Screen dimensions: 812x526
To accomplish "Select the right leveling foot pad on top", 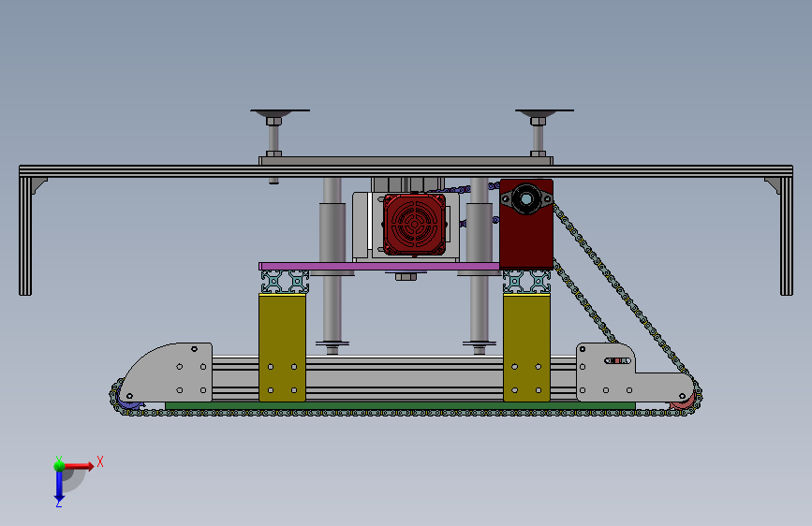I will coord(544,112).
